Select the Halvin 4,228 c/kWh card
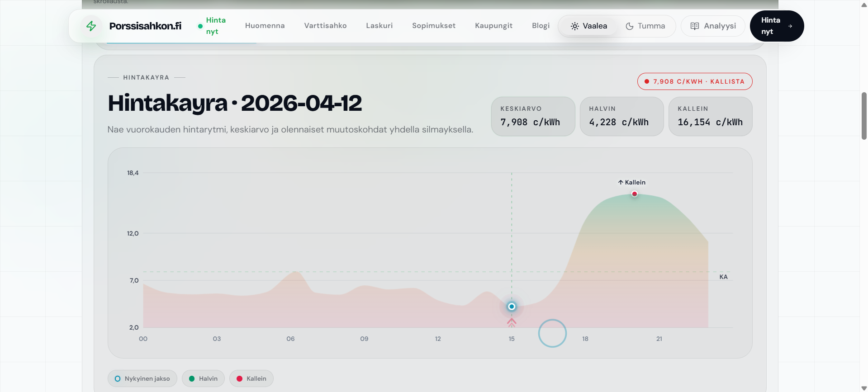The width and height of the screenshot is (868, 392). click(x=621, y=116)
